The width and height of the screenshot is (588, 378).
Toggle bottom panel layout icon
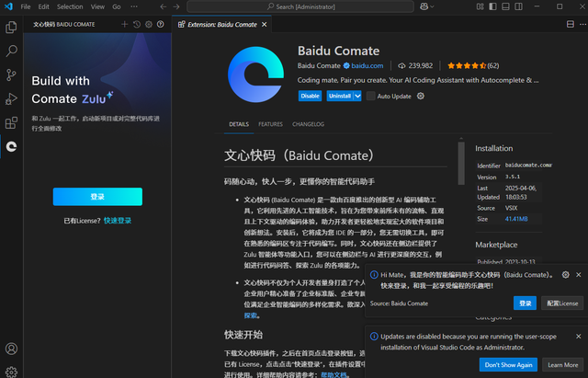click(505, 6)
